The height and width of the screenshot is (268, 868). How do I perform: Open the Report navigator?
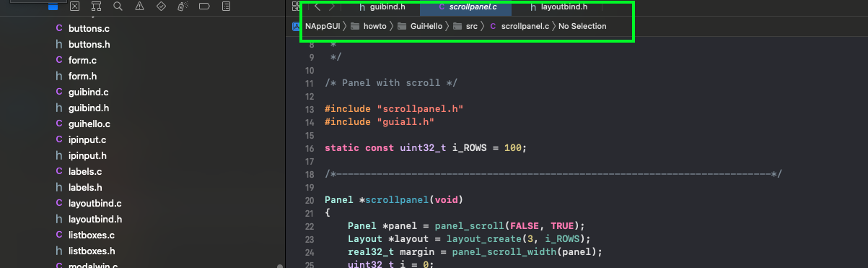tap(226, 6)
